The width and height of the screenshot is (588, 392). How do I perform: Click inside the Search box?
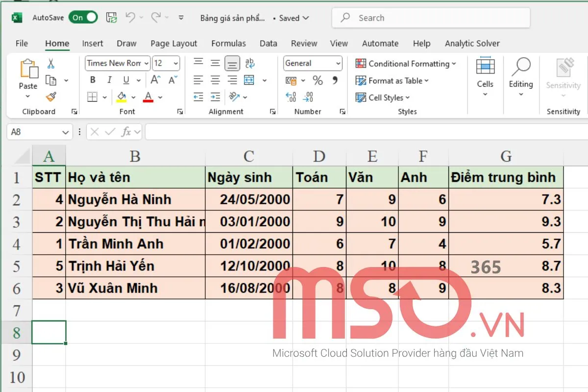coord(431,18)
